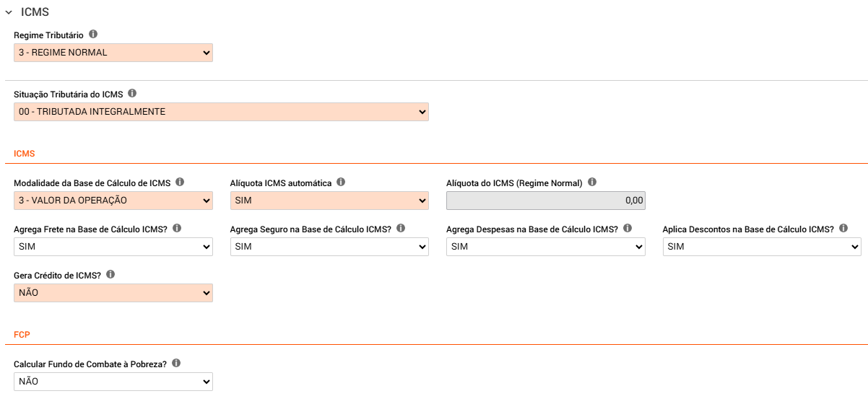Open the Alíquota ICMS automática dropdown
The image size is (868, 404).
coord(329,201)
